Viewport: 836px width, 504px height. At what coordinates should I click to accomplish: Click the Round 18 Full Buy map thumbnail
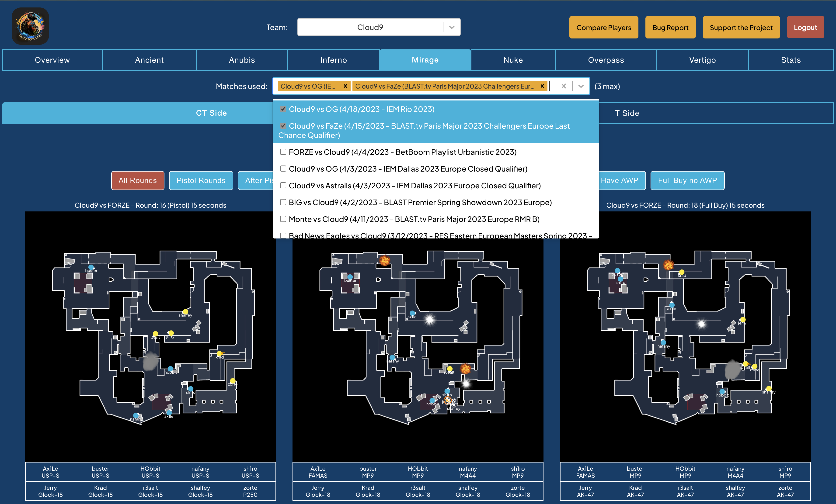(685, 336)
